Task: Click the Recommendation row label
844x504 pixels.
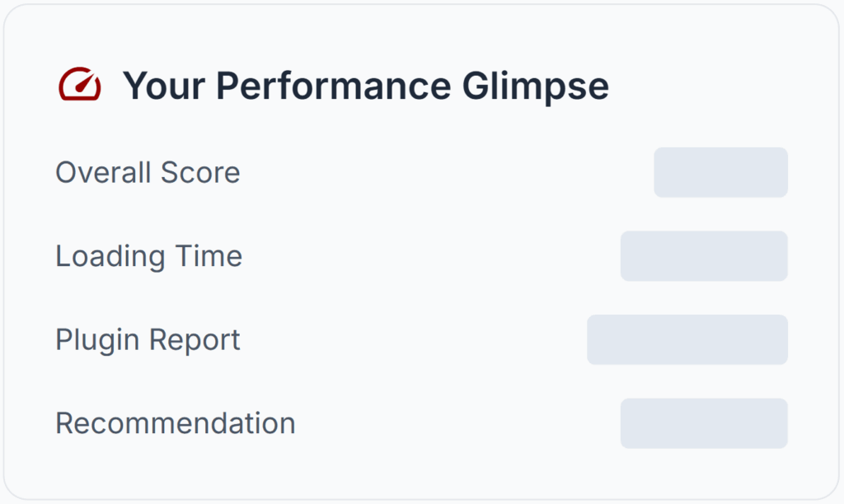Action: pos(175,423)
